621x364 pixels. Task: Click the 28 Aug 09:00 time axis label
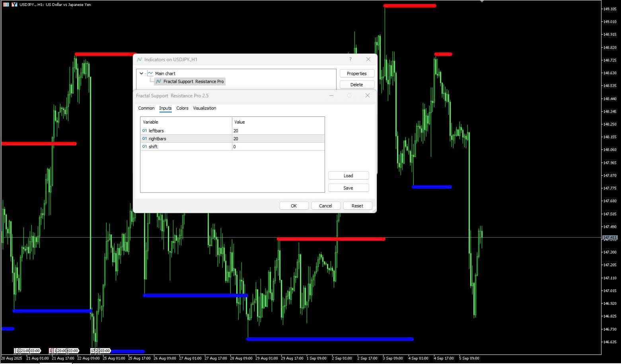coord(241,358)
